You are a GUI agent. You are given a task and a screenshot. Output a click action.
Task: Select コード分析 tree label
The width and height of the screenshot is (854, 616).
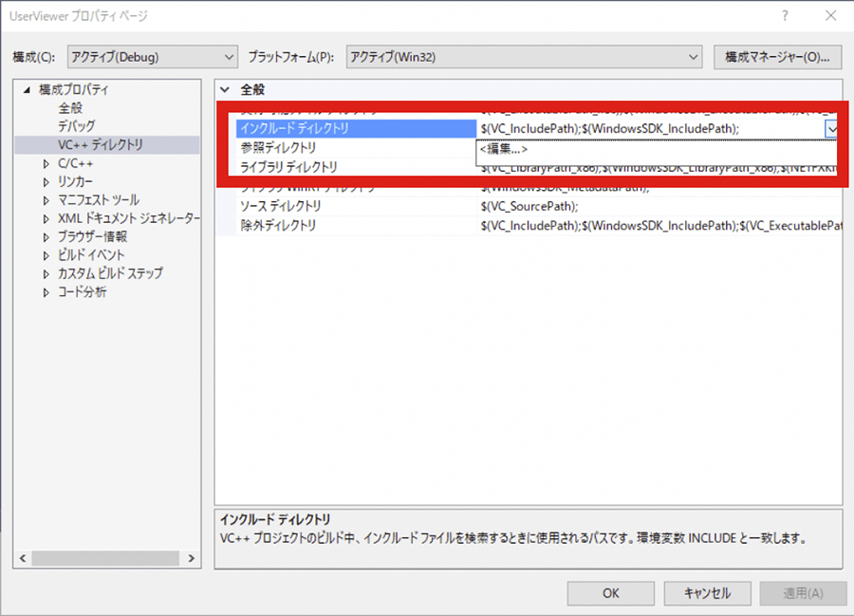[82, 292]
